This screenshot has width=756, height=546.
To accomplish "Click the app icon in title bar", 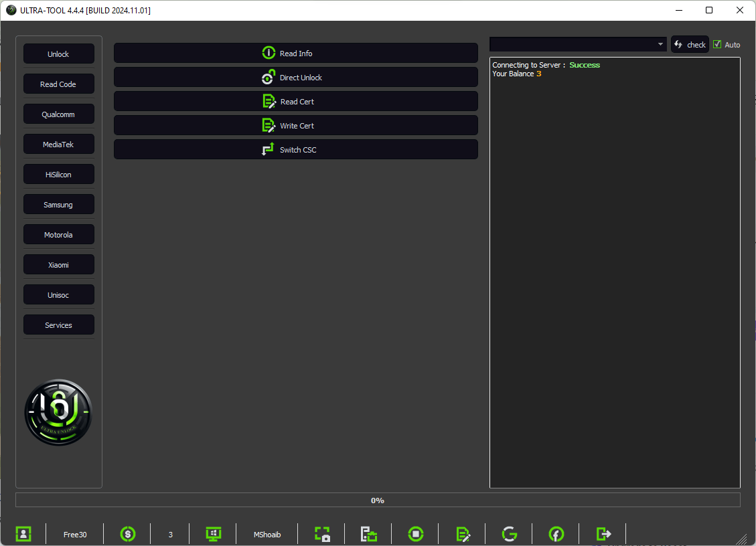I will (x=11, y=10).
